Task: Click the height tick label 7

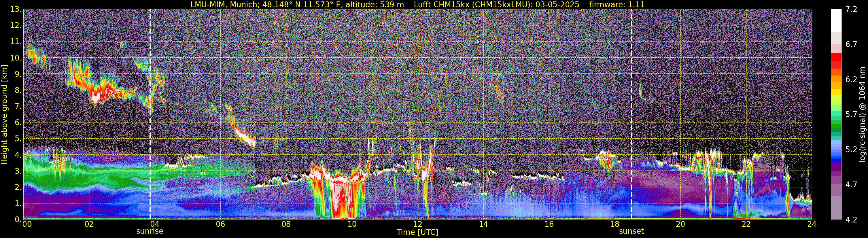Action: pos(18,107)
